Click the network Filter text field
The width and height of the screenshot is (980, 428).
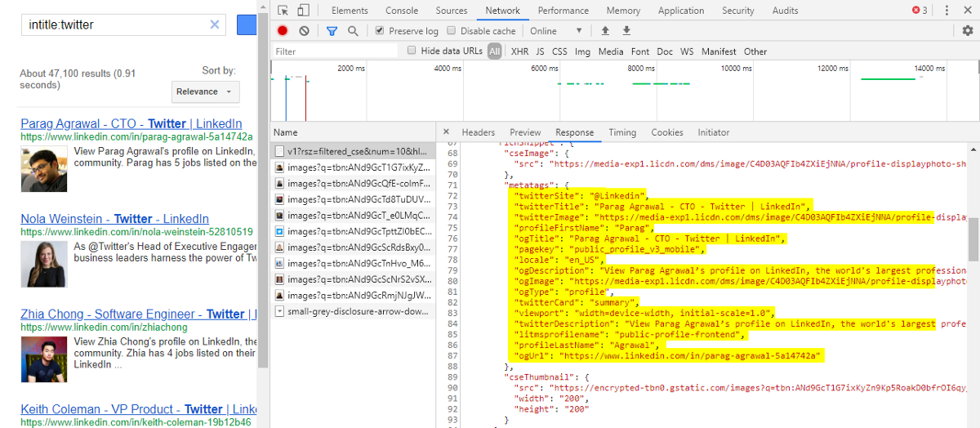pyautogui.click(x=336, y=51)
